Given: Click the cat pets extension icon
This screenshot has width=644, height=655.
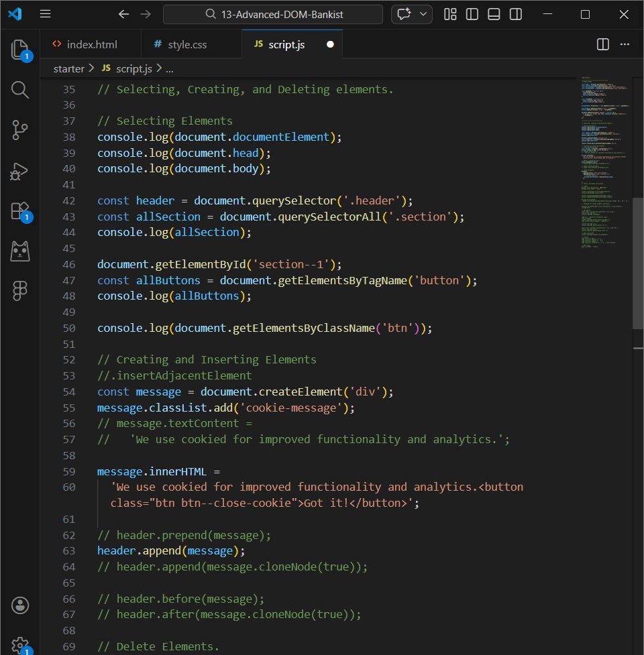Looking at the screenshot, I should pyautogui.click(x=20, y=251).
